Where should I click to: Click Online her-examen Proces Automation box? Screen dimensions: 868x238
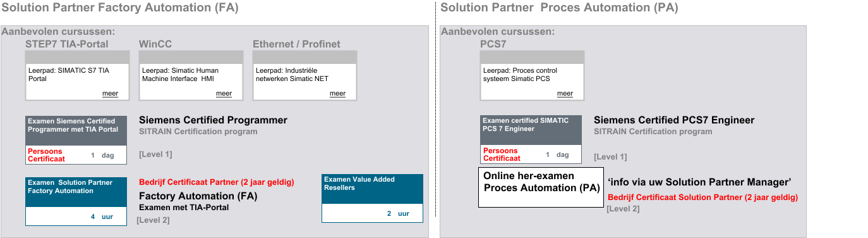(x=541, y=187)
